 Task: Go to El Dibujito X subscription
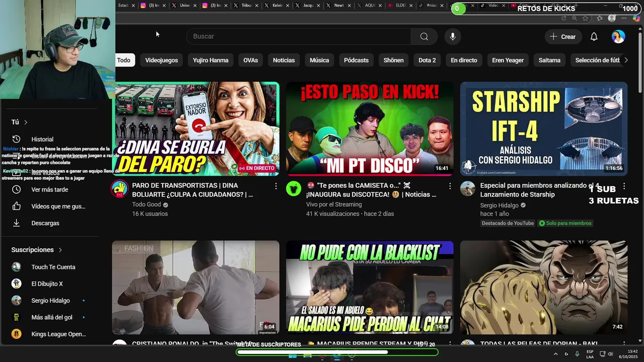point(47,284)
